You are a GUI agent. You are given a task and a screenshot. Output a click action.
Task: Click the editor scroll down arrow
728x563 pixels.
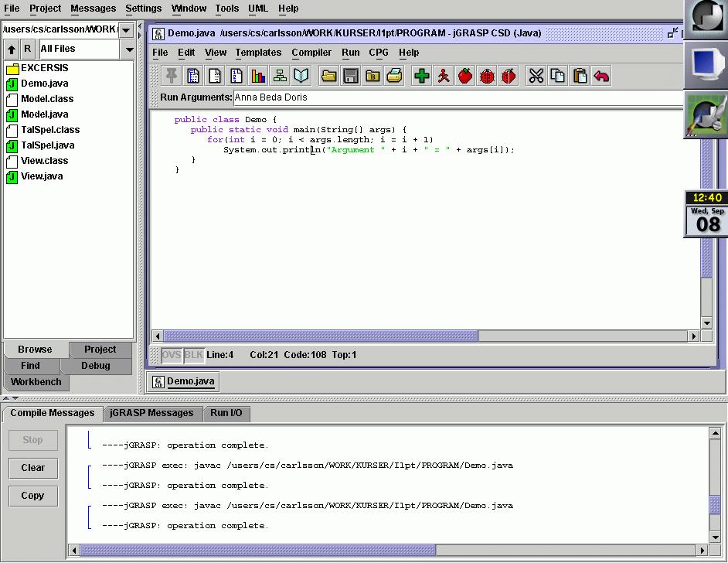pos(706,322)
